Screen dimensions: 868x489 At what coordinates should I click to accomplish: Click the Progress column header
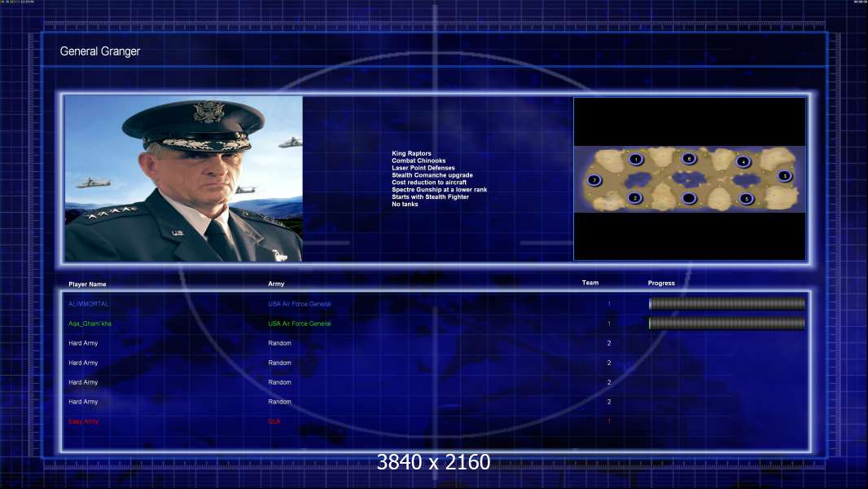click(x=661, y=283)
